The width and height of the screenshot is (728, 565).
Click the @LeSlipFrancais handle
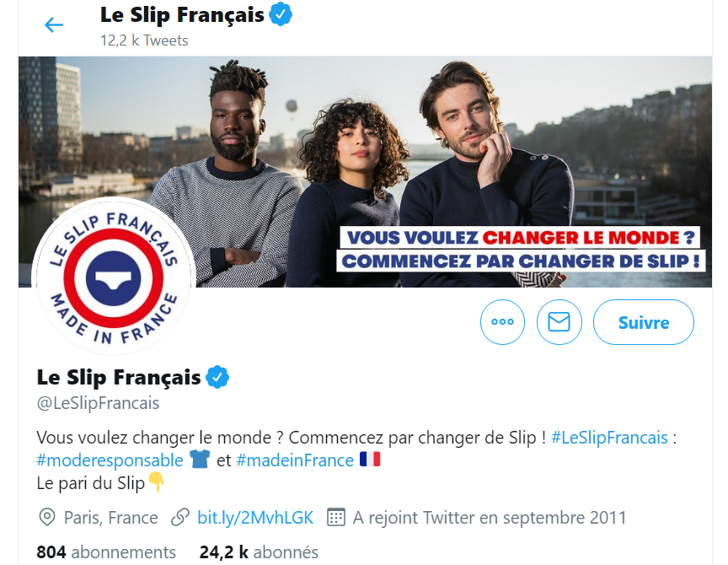tap(98, 403)
